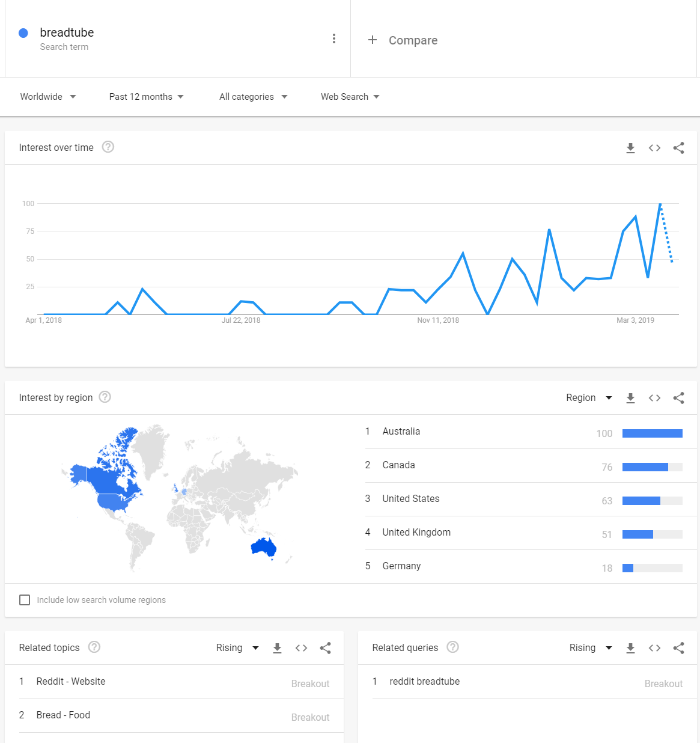Download Related queries data

630,648
